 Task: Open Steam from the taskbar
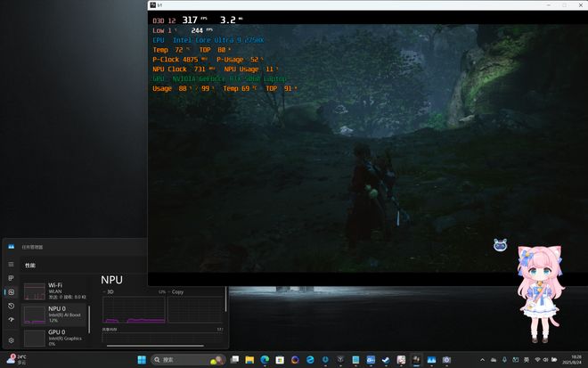click(385, 360)
